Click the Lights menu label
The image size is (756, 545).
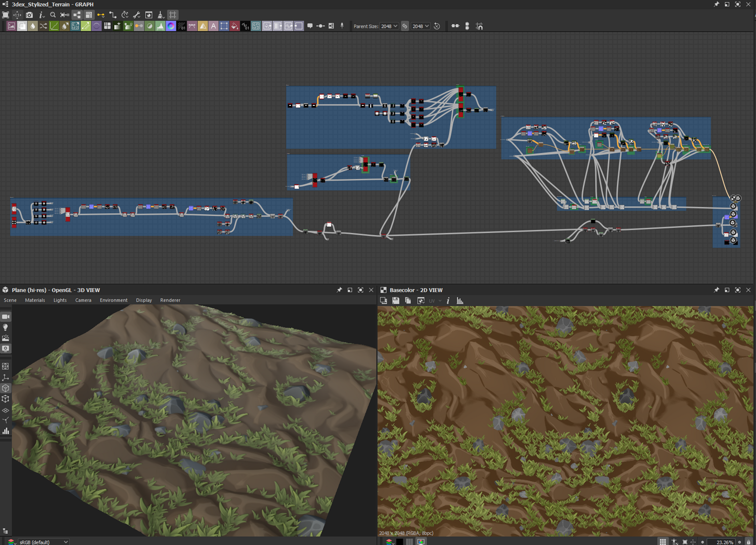click(60, 300)
